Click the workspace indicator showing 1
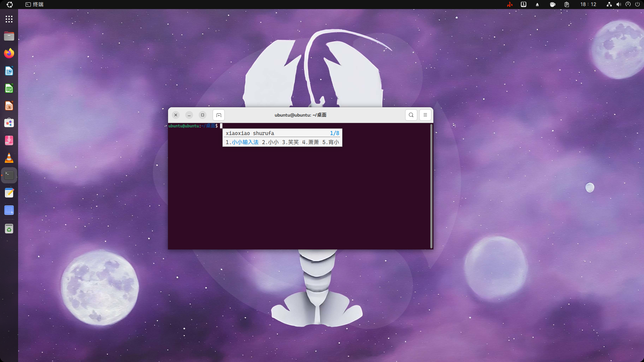644x362 pixels. click(524, 4)
